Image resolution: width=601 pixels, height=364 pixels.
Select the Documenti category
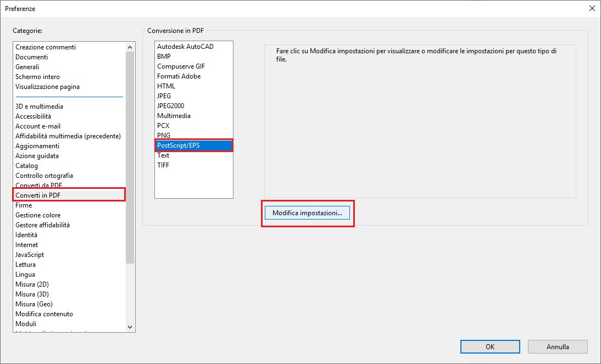tap(30, 57)
